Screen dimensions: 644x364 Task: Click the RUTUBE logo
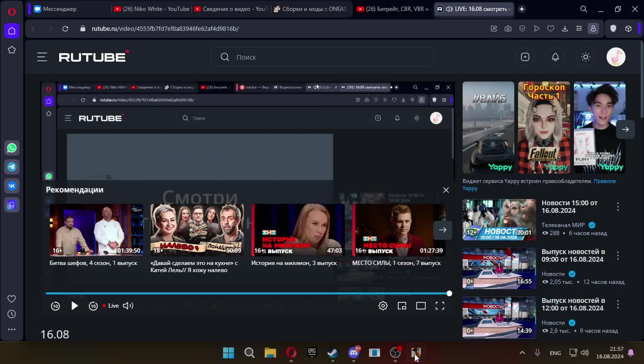click(x=93, y=57)
